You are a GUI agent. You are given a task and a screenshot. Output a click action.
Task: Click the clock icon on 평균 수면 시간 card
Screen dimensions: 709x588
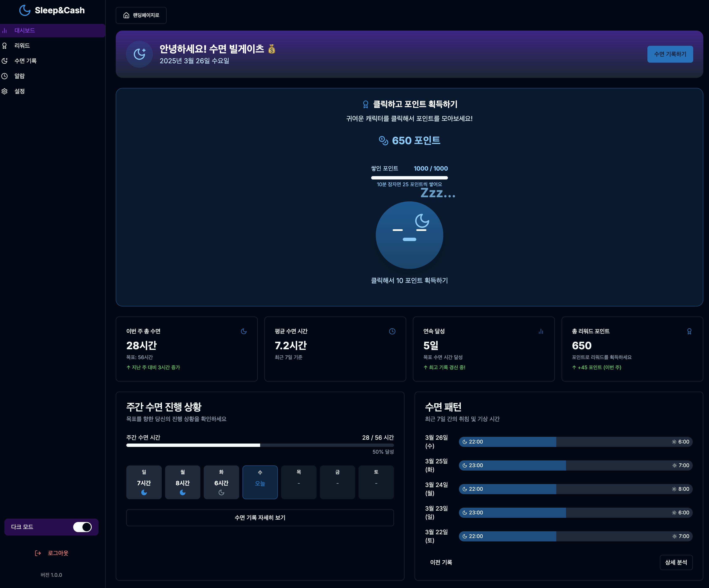tap(392, 331)
